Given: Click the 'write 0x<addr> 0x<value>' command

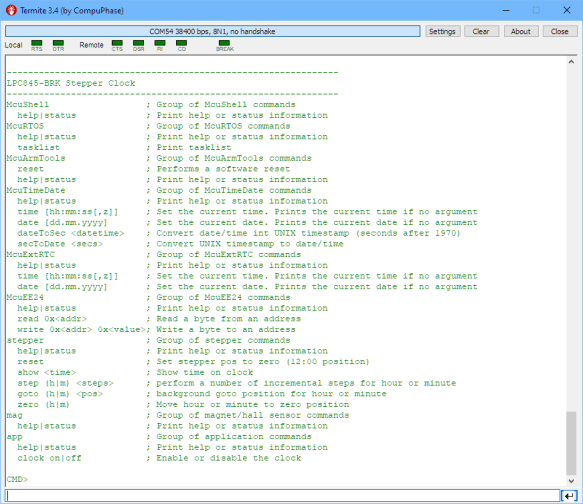Looking at the screenshot, I should tap(81, 330).
